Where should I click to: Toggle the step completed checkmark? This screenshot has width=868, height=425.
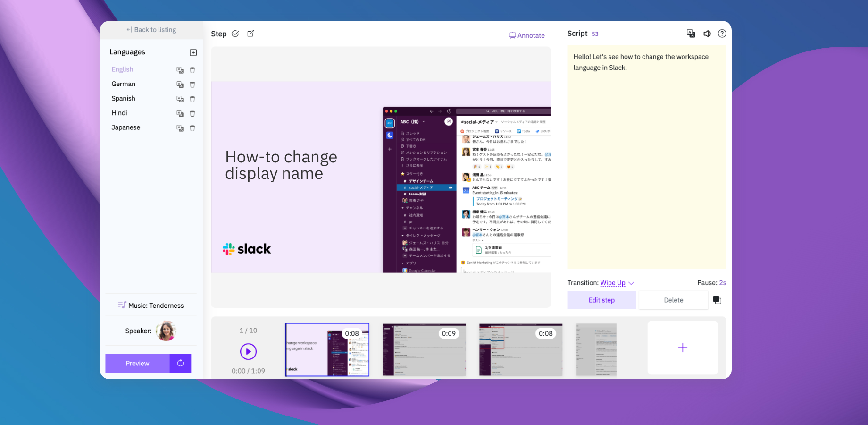(x=235, y=34)
